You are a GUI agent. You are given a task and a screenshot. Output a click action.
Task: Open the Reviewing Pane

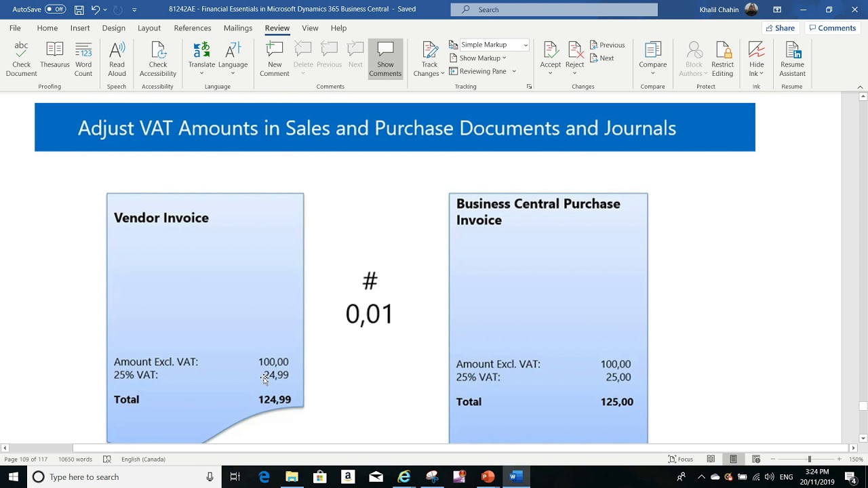pyautogui.click(x=478, y=71)
